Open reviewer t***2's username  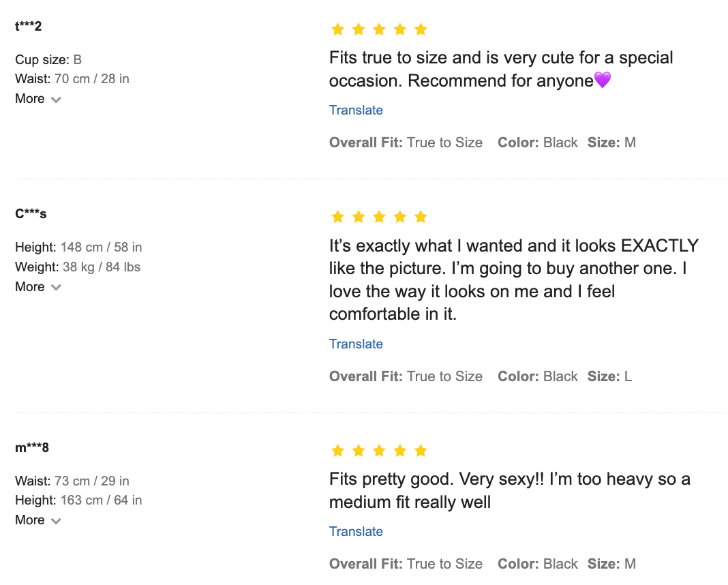[29, 27]
